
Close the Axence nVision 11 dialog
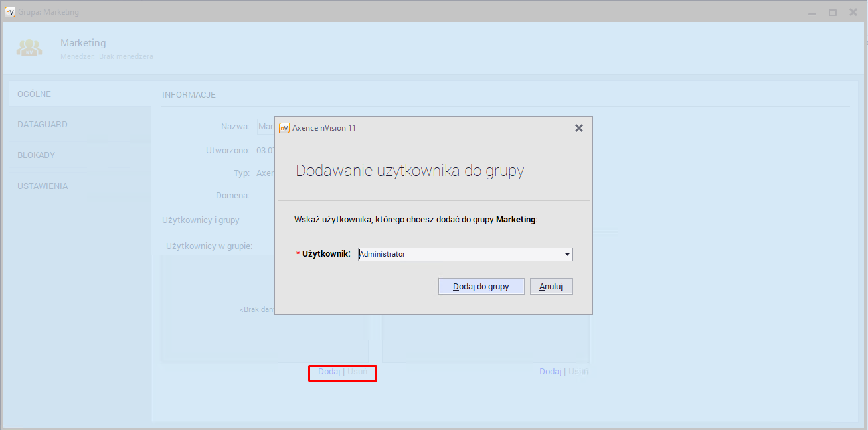578,128
